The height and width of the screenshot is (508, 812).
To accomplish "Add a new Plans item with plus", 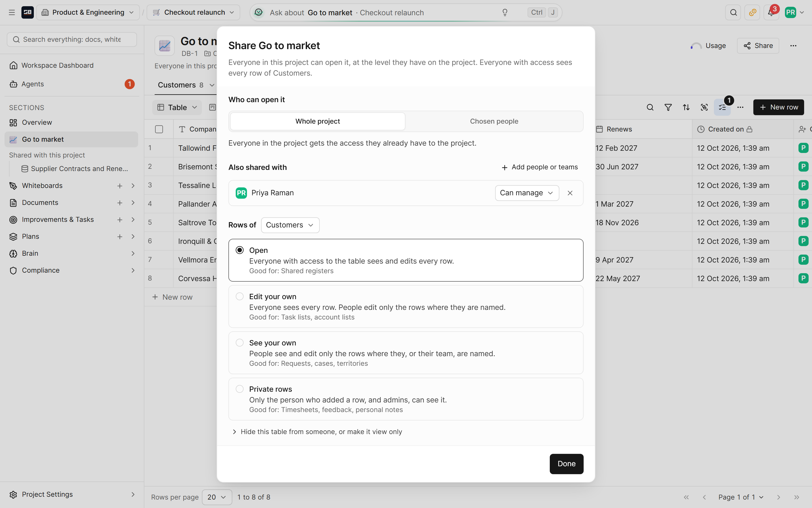I will [x=120, y=237].
